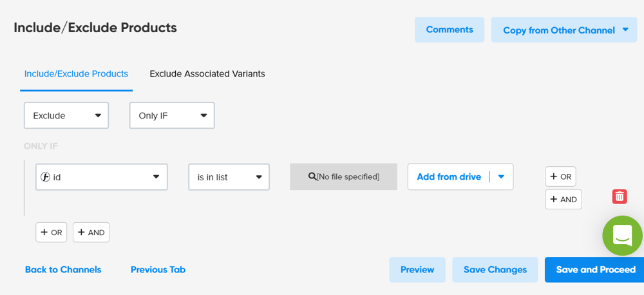Add an inner OR condition beside the rule
644x295 pixels.
pyautogui.click(x=560, y=176)
